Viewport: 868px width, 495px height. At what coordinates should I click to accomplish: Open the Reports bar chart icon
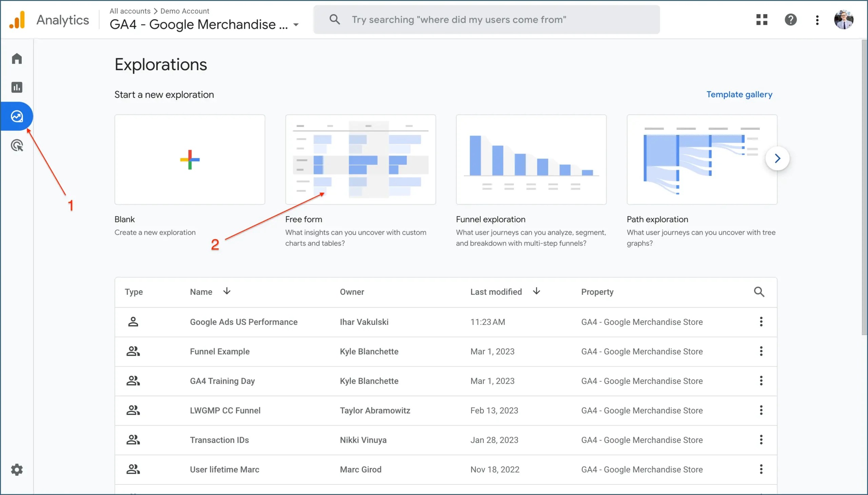coord(17,87)
